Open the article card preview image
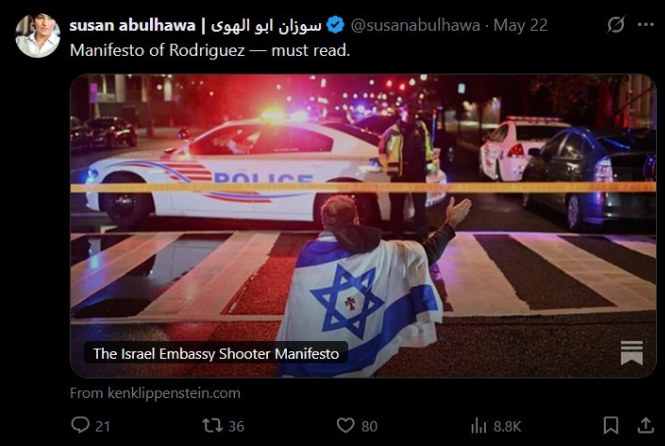 click(x=363, y=226)
